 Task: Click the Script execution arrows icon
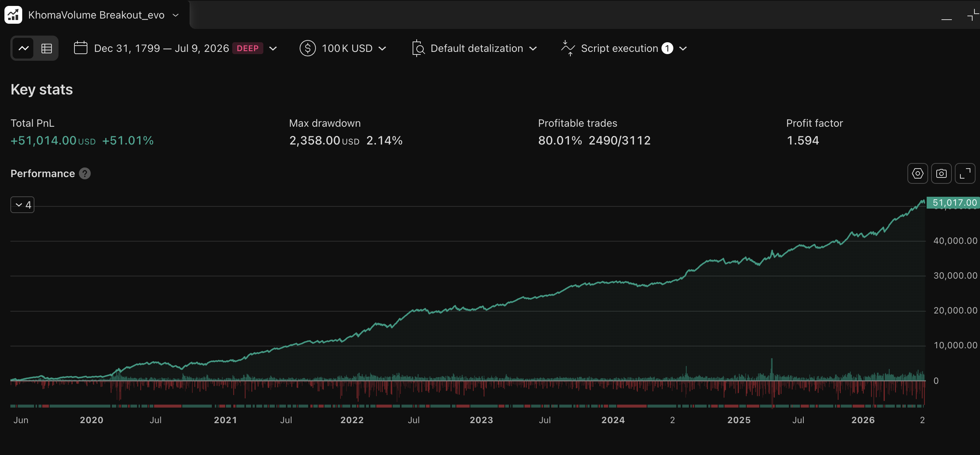pyautogui.click(x=568, y=48)
